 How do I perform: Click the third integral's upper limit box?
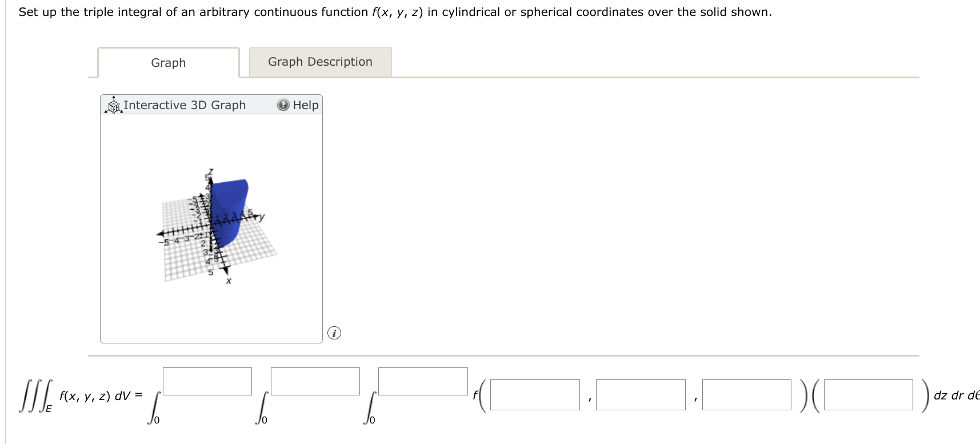[x=423, y=381]
